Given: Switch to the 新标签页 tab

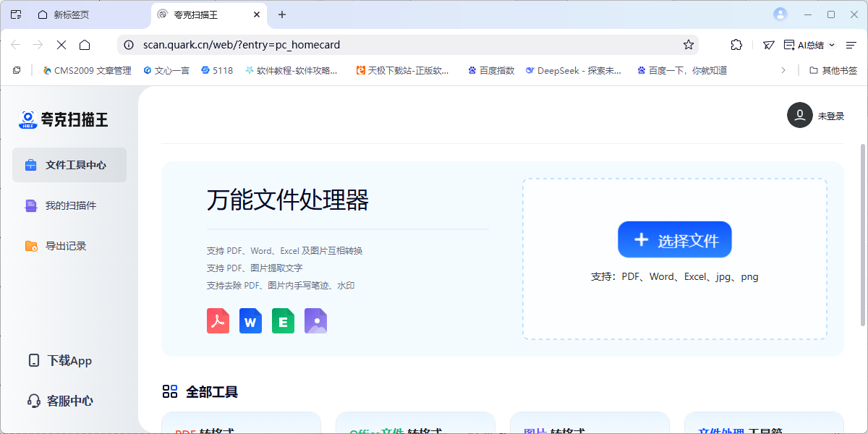Looking at the screenshot, I should [72, 14].
